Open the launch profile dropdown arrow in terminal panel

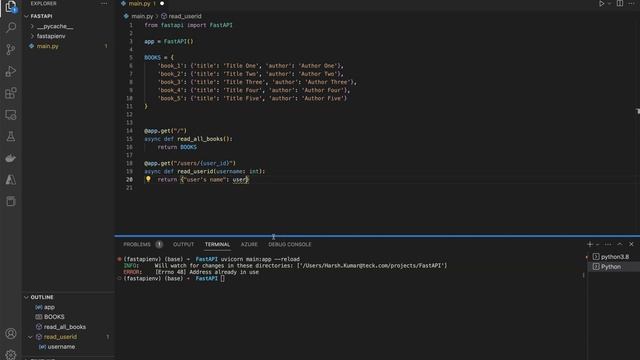coord(598,244)
